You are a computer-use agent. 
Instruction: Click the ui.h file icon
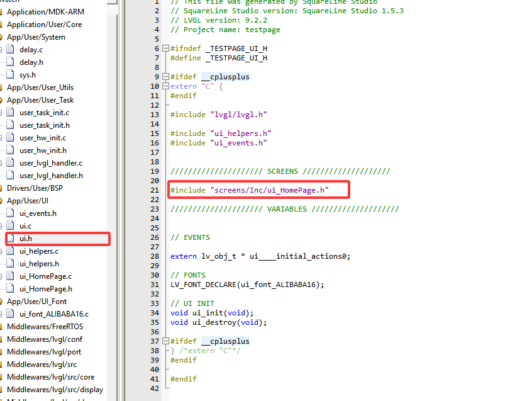(x=10, y=239)
